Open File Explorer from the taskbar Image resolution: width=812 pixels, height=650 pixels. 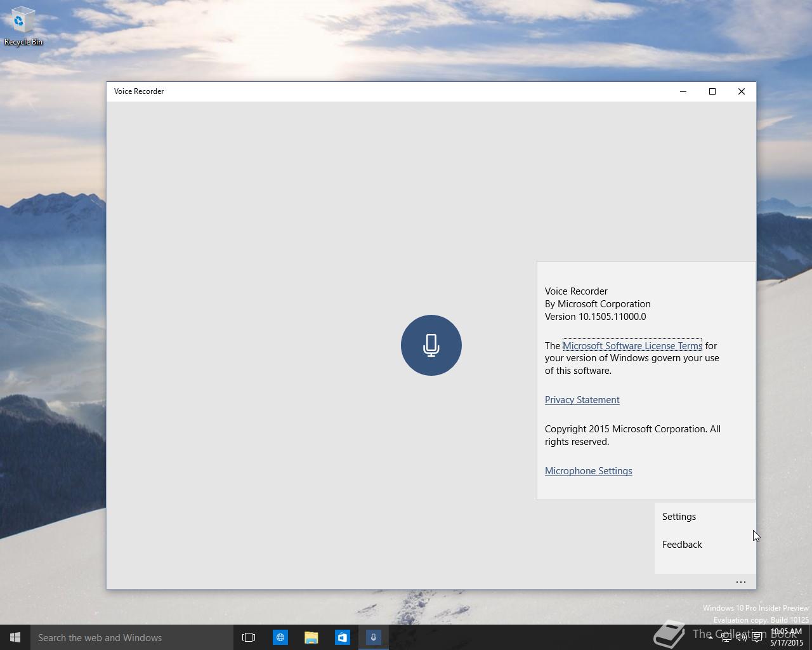(x=311, y=637)
